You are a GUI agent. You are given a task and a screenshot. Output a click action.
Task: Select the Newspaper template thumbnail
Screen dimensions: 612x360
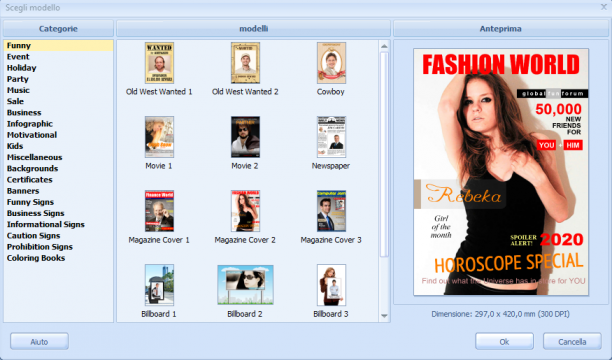pyautogui.click(x=331, y=137)
